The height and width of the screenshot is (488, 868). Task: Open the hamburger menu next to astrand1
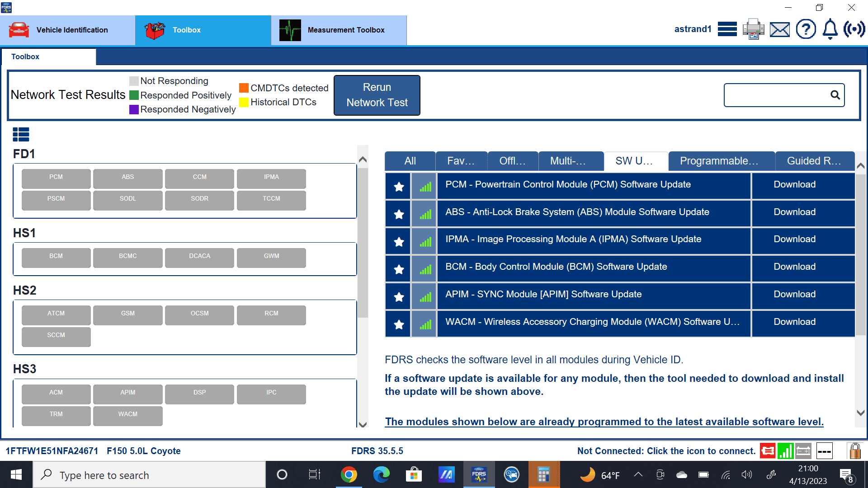tap(727, 29)
